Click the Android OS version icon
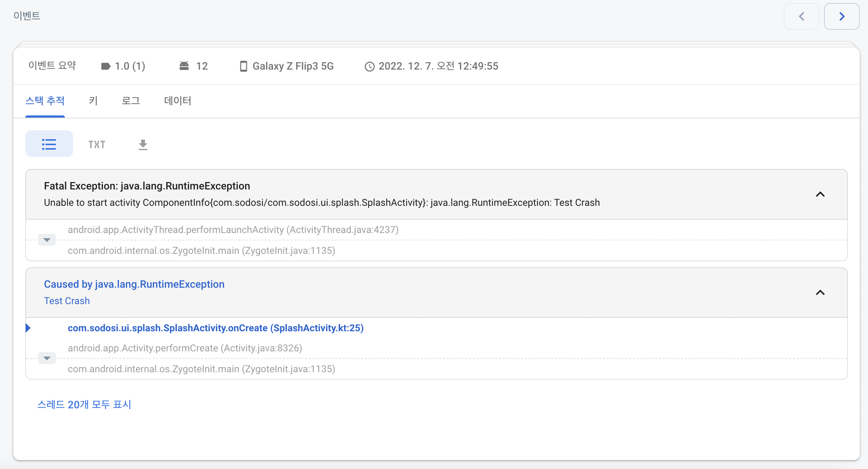 (x=184, y=66)
